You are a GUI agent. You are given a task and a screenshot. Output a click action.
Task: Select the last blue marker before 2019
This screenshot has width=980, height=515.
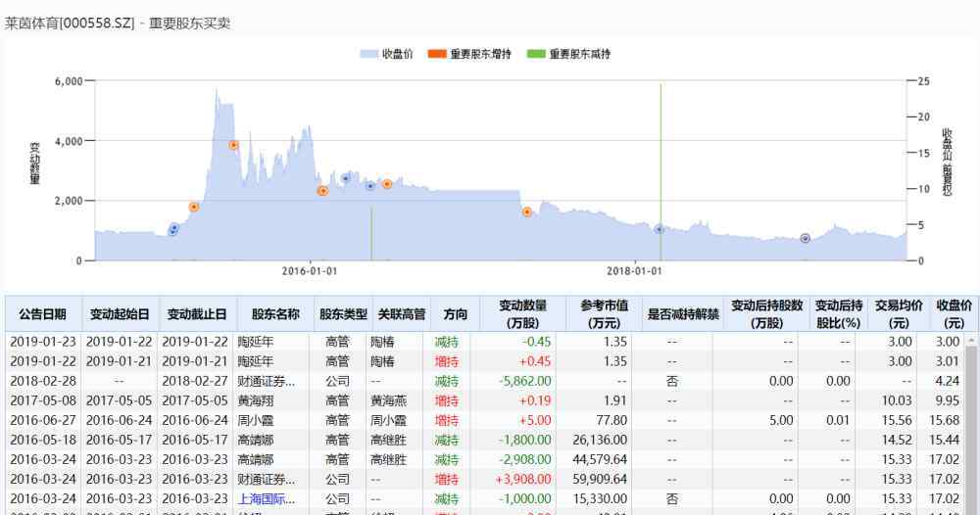[805, 239]
